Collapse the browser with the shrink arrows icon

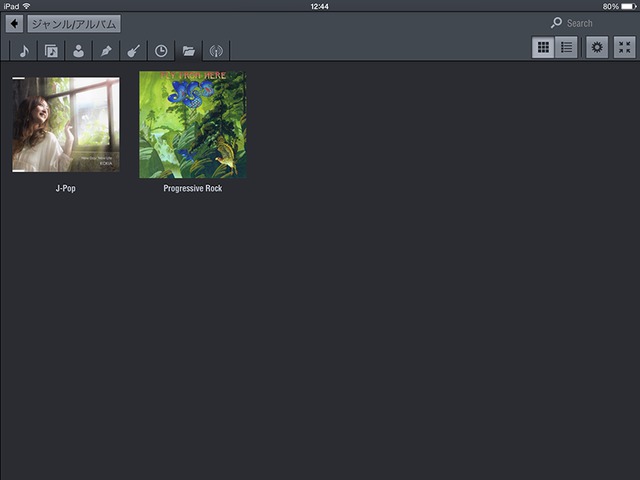point(624,47)
